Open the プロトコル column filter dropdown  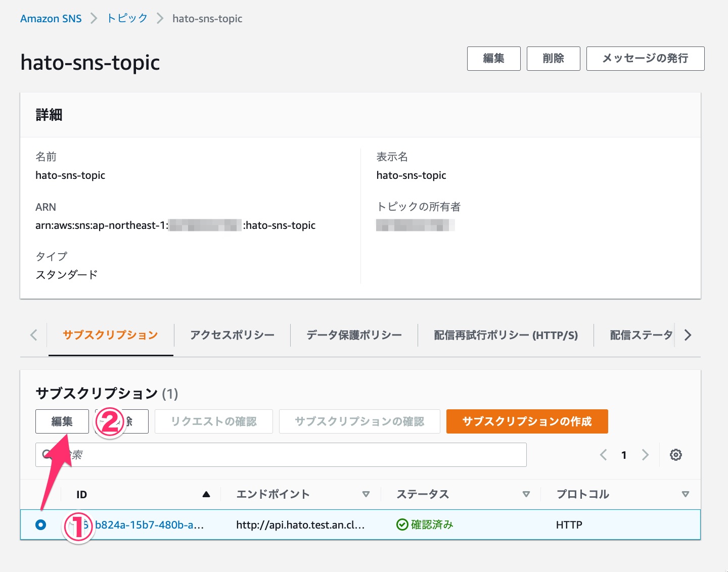point(686,494)
